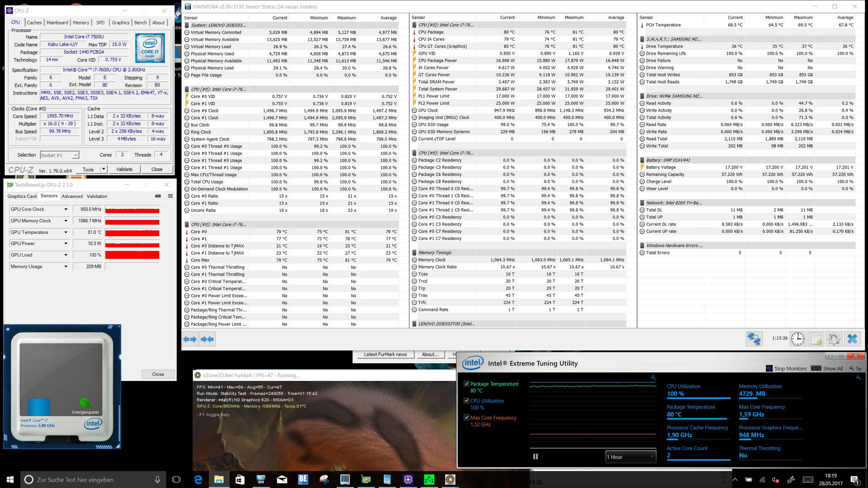Screen dimensions: 868x488
Task: Switch to Memory tab in CPU-Z
Action: pyautogui.click(x=81, y=23)
